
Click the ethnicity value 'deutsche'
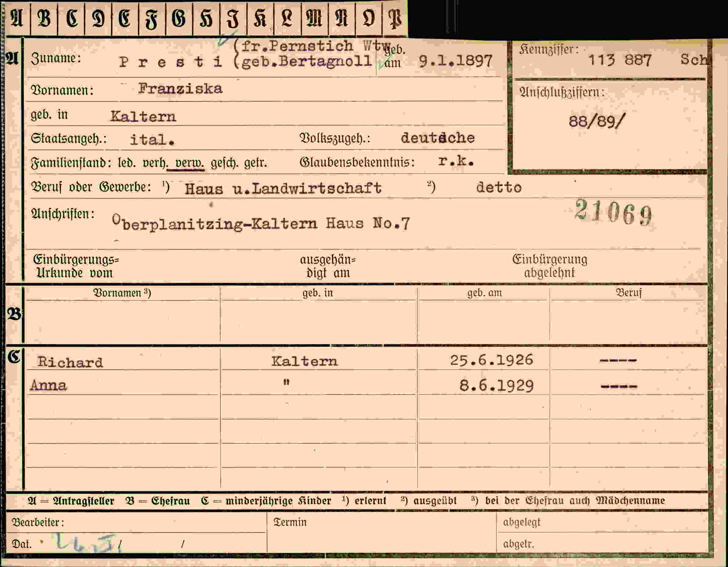click(438, 138)
